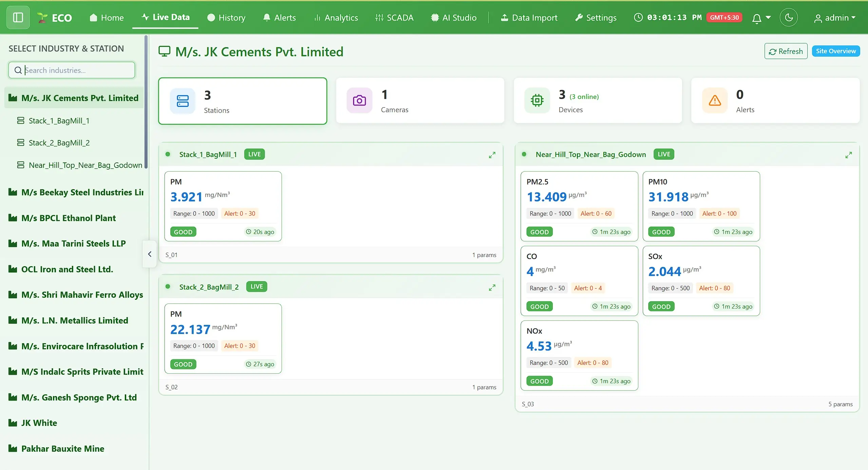Toggle dark mode moon icon
Image resolution: width=868 pixels, height=470 pixels.
click(x=789, y=17)
